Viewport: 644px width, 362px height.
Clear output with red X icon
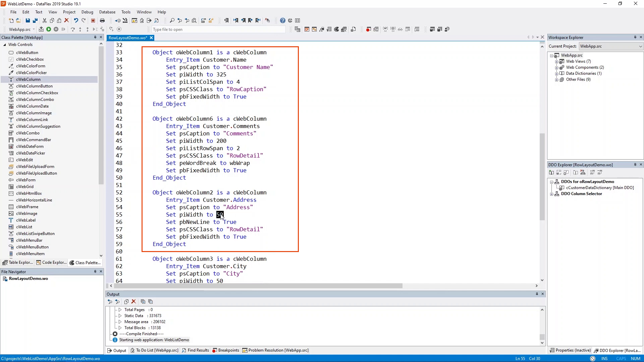coord(133,302)
